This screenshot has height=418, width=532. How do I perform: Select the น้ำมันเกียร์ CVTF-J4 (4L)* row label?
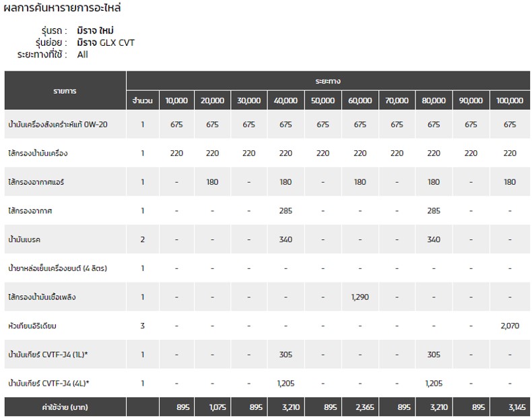tap(48, 384)
